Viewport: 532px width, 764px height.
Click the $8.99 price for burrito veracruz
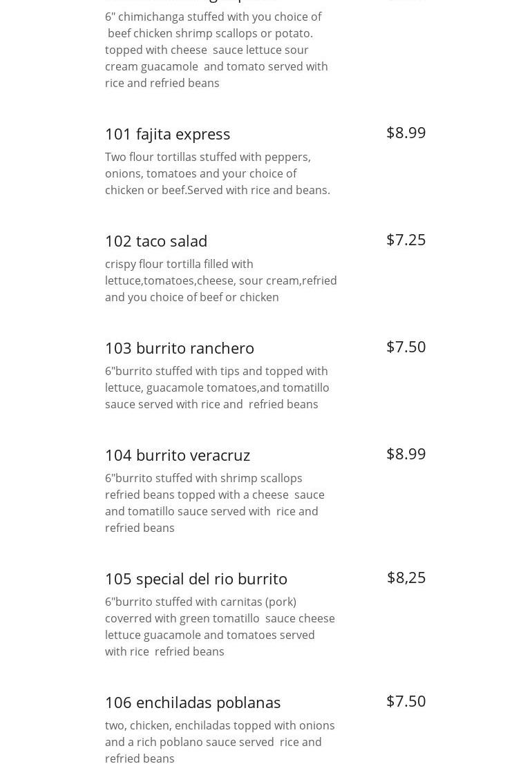(406, 454)
